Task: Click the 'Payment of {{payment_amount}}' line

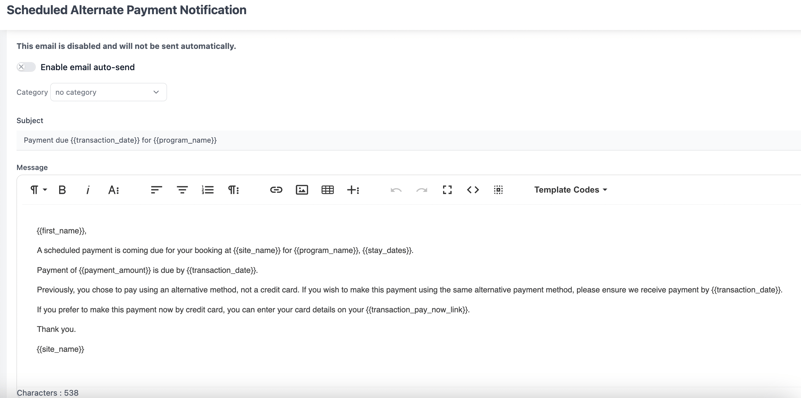Action: pos(147,270)
